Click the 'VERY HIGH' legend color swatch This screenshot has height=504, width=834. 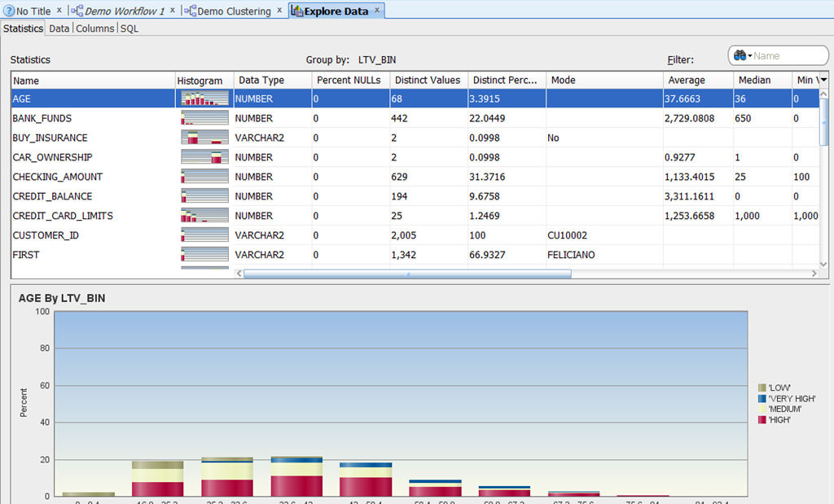point(762,398)
